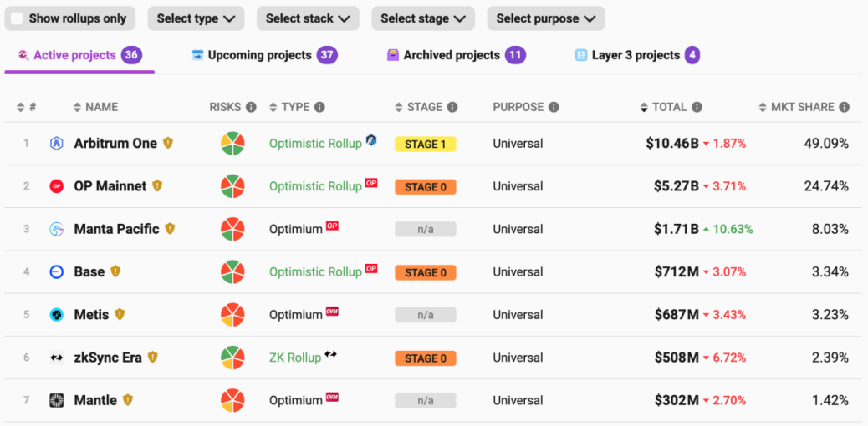Click the zkSync Era logo icon

pos(57,358)
